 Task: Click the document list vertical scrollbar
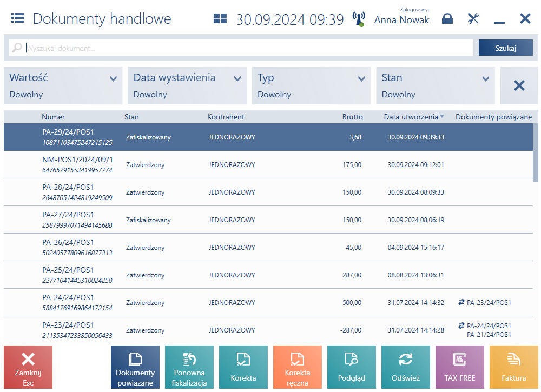[536, 152]
